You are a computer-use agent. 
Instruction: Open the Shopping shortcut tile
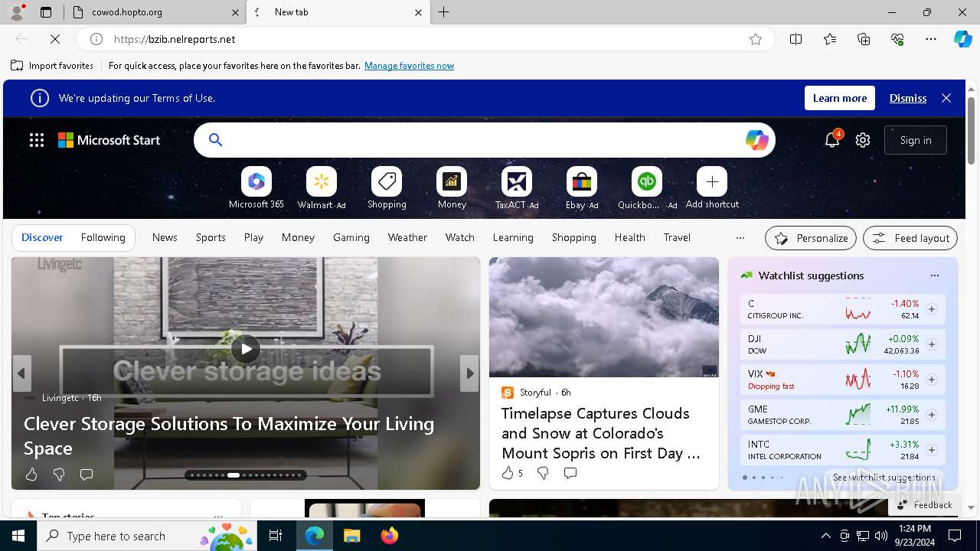(387, 181)
